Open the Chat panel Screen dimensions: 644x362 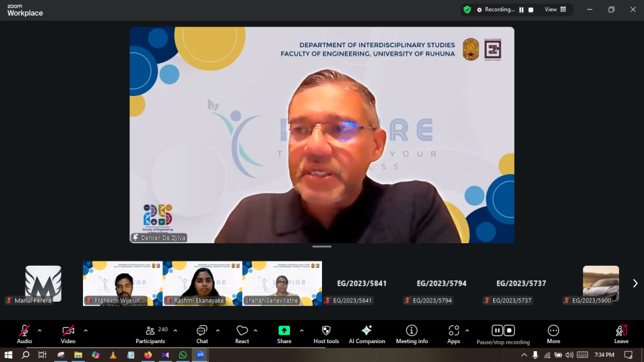tap(202, 333)
